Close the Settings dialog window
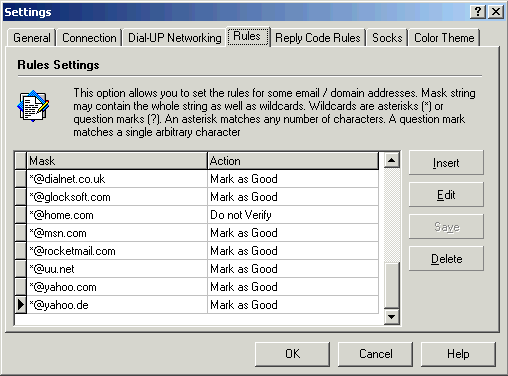Image resolution: width=508 pixels, height=376 pixels. 496,12
